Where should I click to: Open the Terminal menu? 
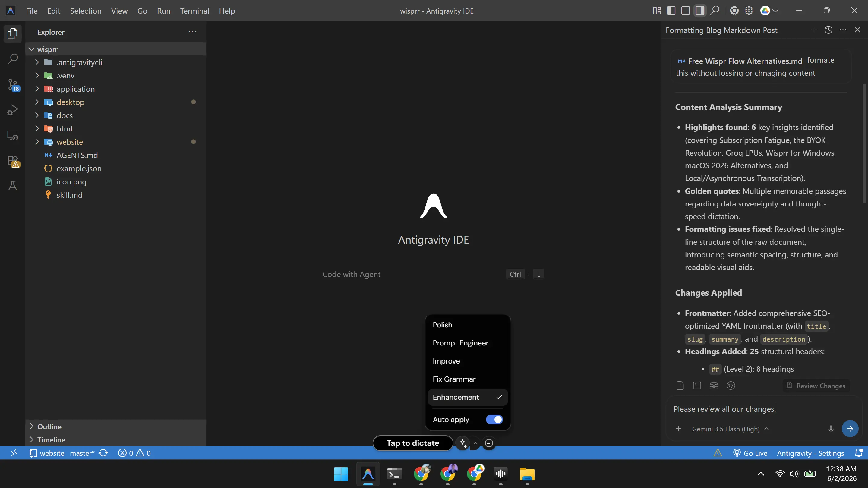(194, 11)
